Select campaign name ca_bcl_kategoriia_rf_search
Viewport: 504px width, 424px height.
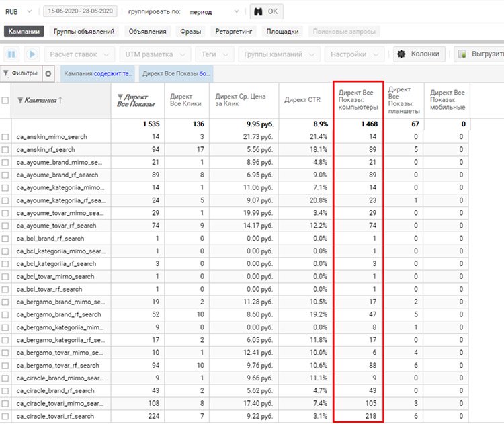(56, 264)
